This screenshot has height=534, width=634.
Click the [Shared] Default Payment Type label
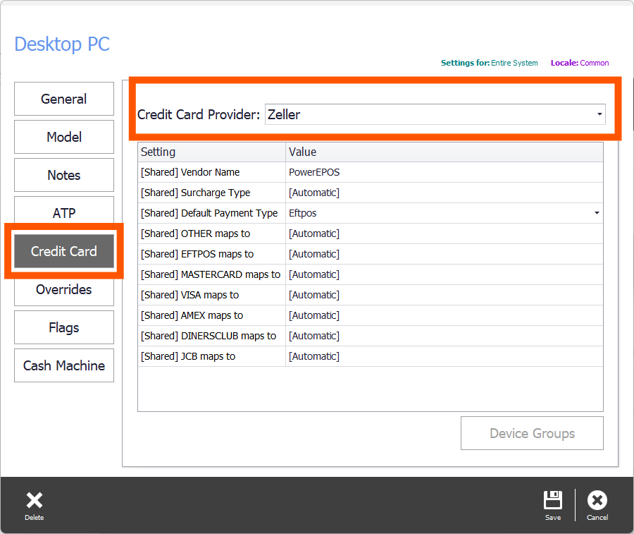pyautogui.click(x=209, y=213)
